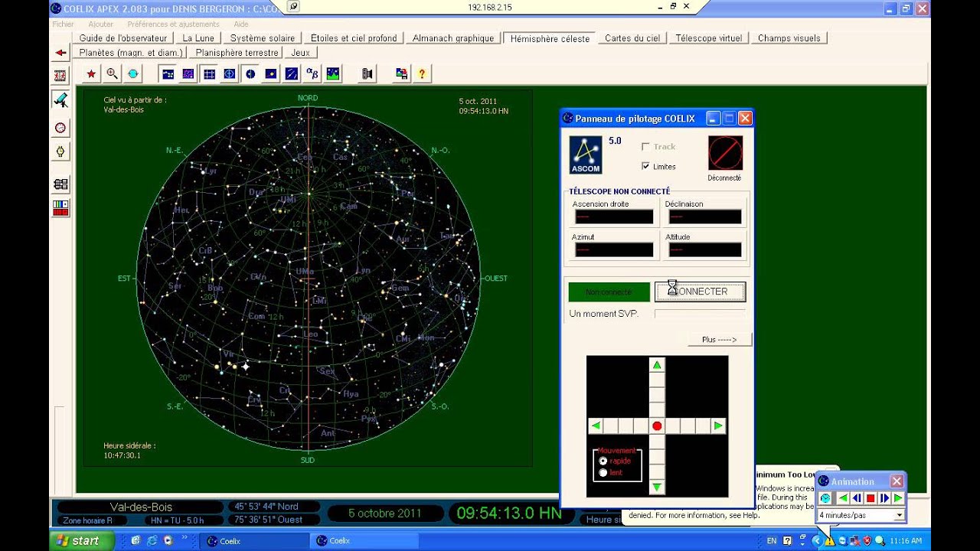This screenshot has height=551, width=980.
Task: Click the Non connecté green status button
Action: 609,292
